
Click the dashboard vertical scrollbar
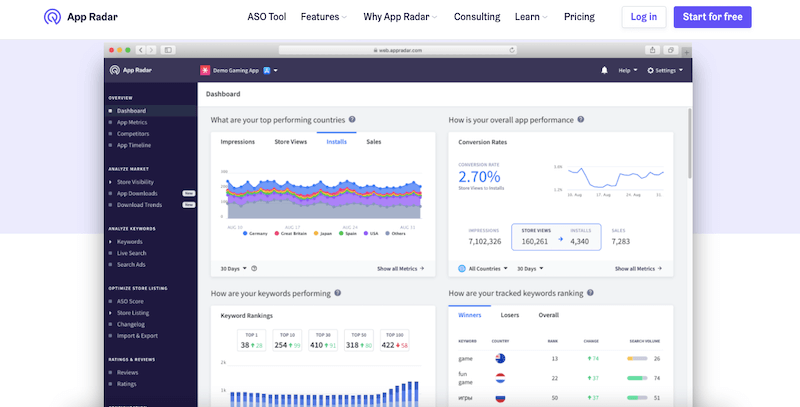point(689,143)
